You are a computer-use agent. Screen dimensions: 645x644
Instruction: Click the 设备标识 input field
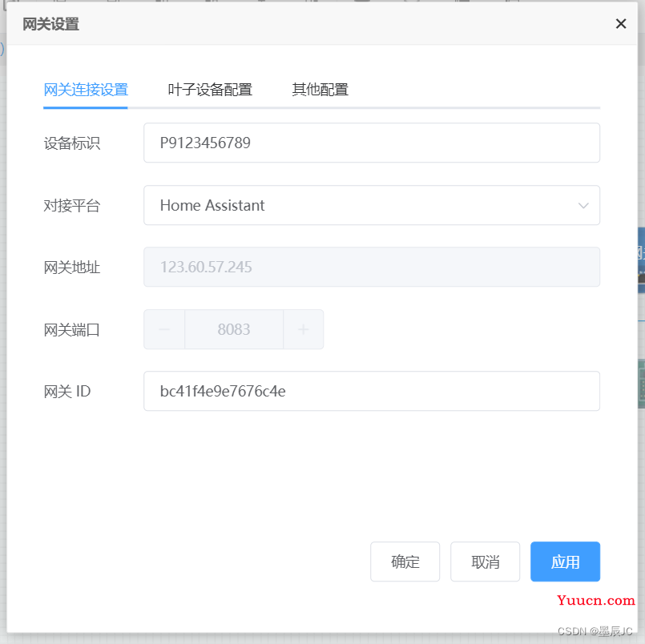click(x=372, y=143)
